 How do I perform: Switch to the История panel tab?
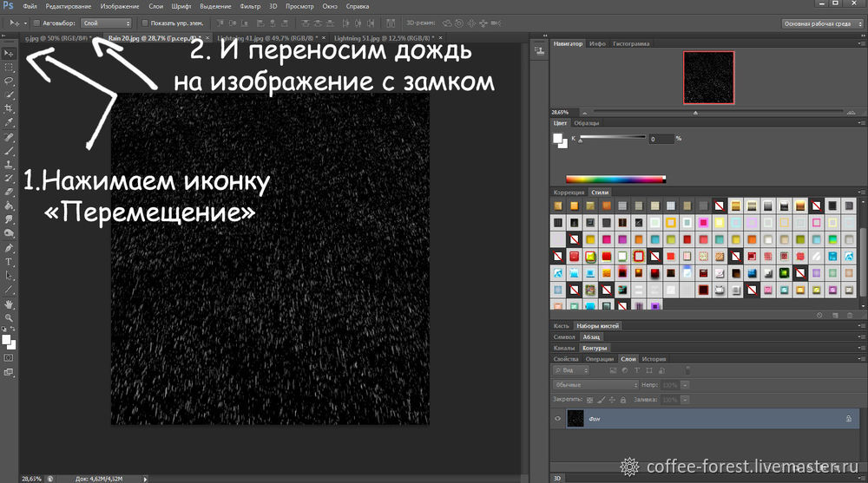point(654,358)
